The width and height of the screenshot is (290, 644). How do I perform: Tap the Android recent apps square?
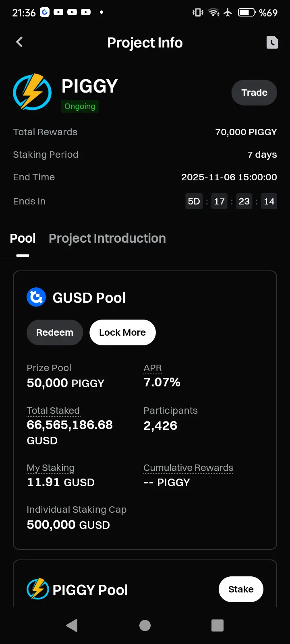click(217, 625)
